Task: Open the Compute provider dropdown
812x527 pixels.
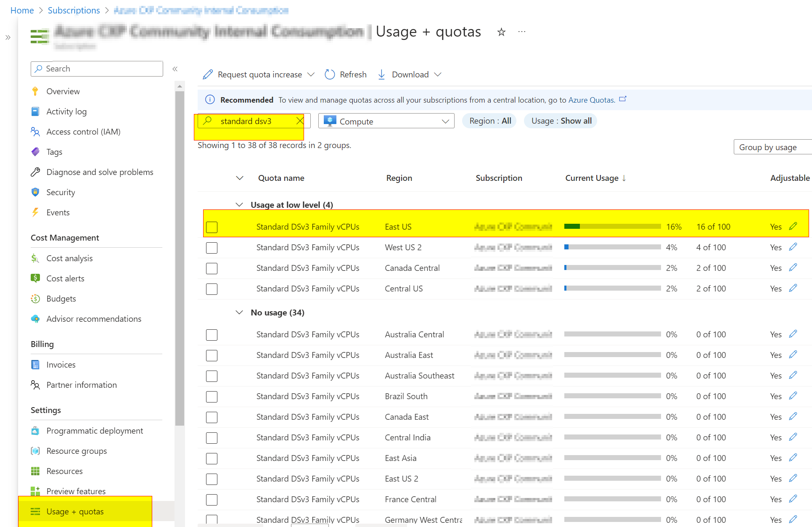Action: (x=386, y=121)
